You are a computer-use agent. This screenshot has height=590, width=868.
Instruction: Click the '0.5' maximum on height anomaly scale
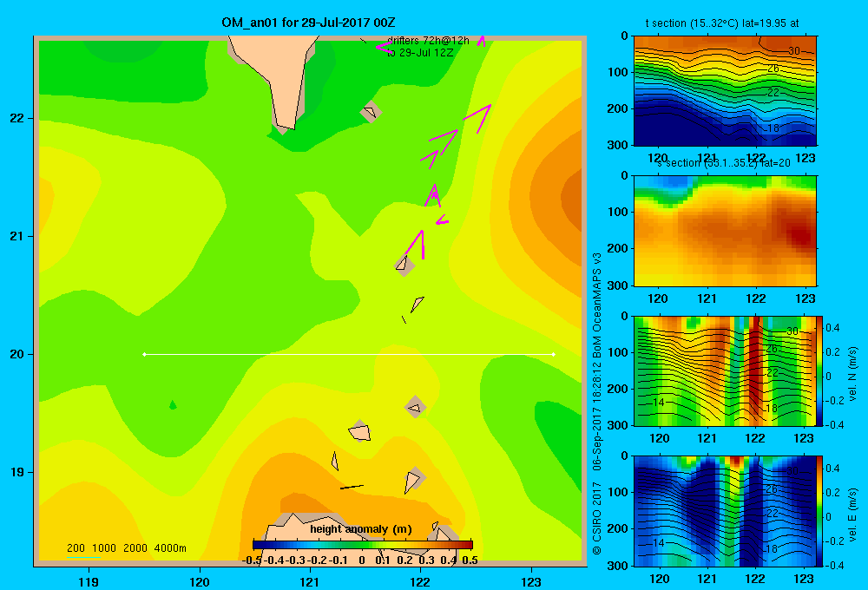pos(470,560)
